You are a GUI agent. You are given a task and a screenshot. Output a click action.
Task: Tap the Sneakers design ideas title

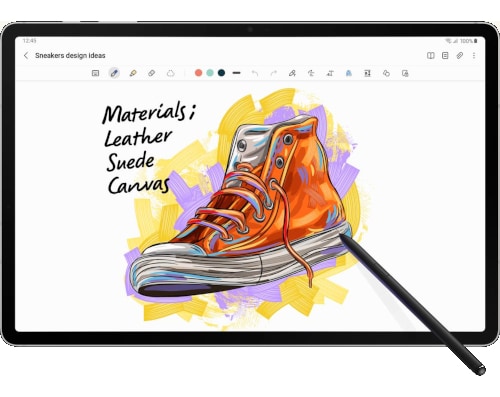[70, 56]
